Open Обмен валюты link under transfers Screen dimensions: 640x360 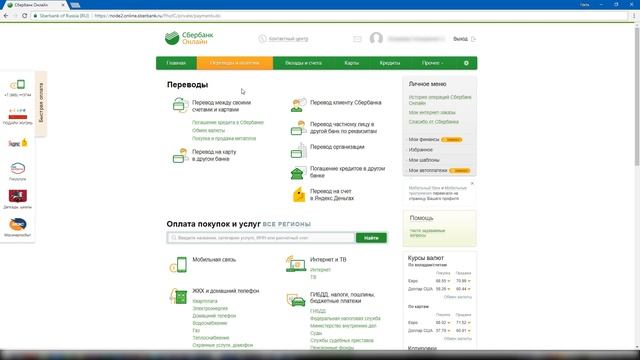point(208,131)
